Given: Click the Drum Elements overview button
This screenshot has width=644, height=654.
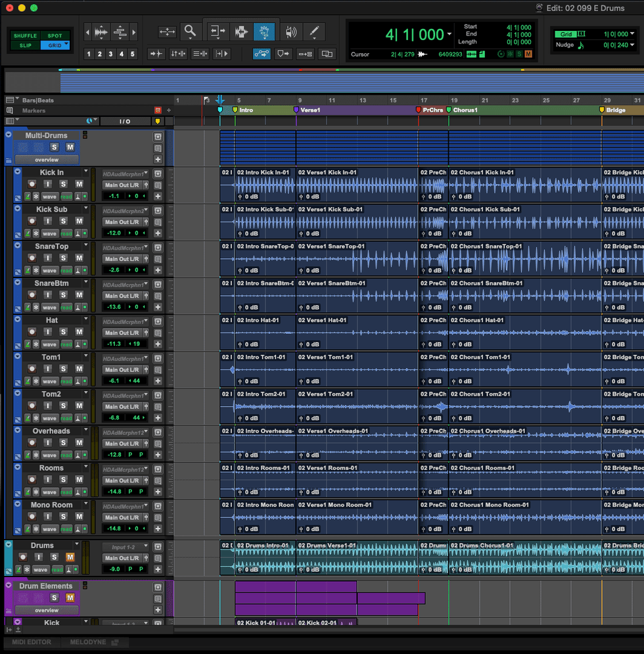Looking at the screenshot, I should (47, 610).
